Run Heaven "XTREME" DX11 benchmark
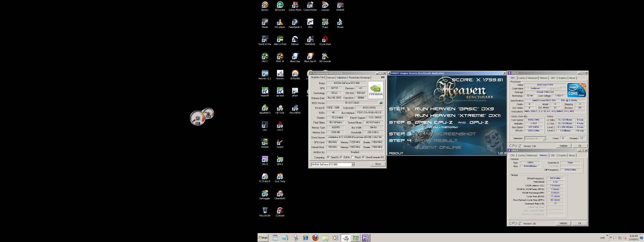This screenshot has height=242, width=644. (457, 116)
